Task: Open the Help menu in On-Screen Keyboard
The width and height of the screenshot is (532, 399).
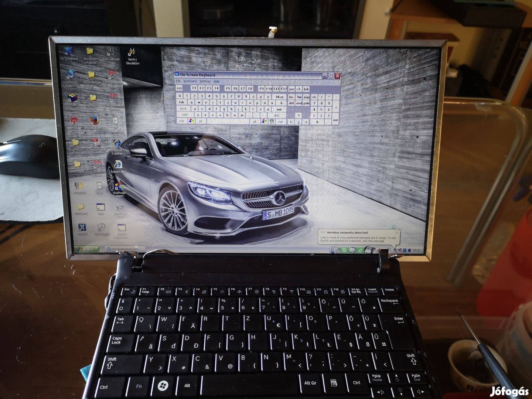Action: pos(216,81)
